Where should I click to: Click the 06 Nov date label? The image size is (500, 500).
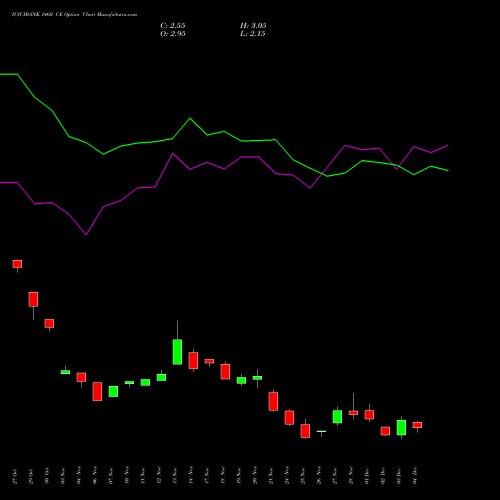(x=95, y=475)
